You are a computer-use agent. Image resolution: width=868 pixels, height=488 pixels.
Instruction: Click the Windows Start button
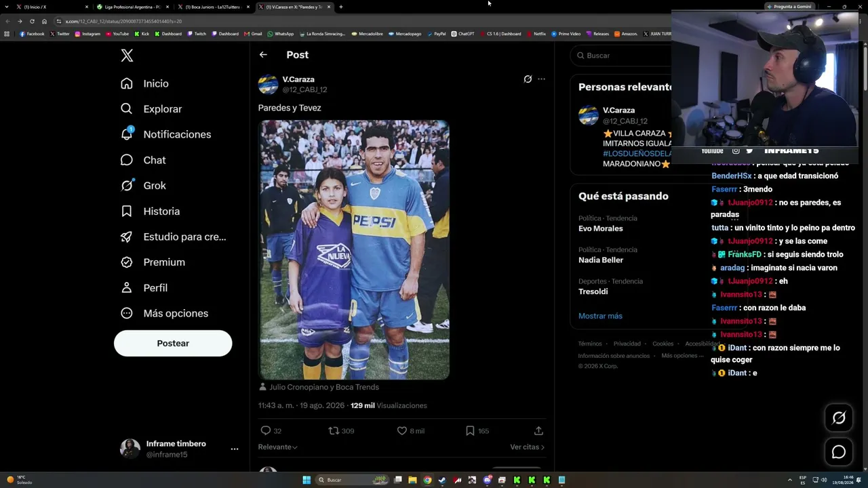pyautogui.click(x=307, y=480)
